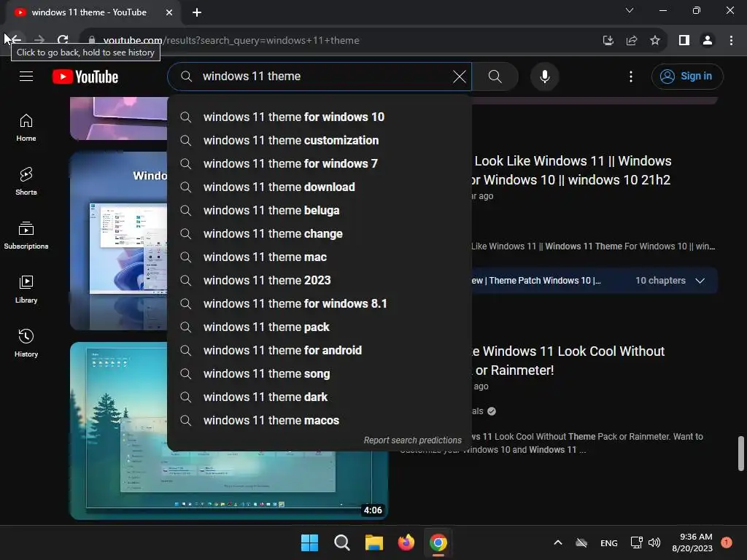Open Library in the sidebar
The width and height of the screenshot is (747, 560).
(x=26, y=289)
